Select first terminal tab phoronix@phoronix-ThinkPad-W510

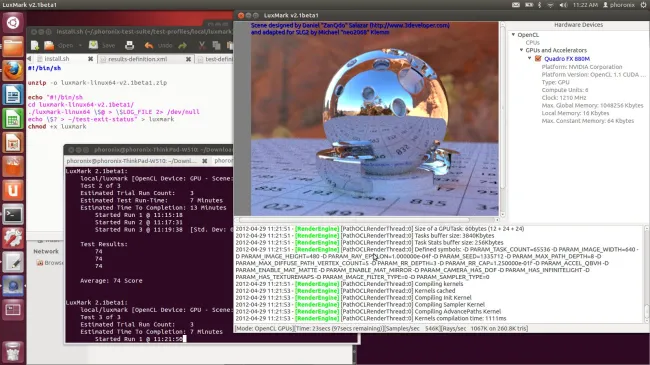point(131,161)
